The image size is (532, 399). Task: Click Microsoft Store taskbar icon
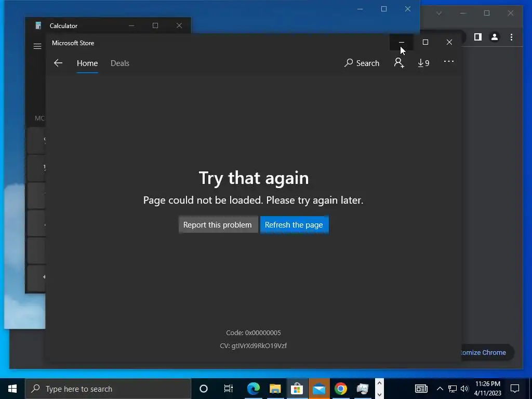click(297, 389)
